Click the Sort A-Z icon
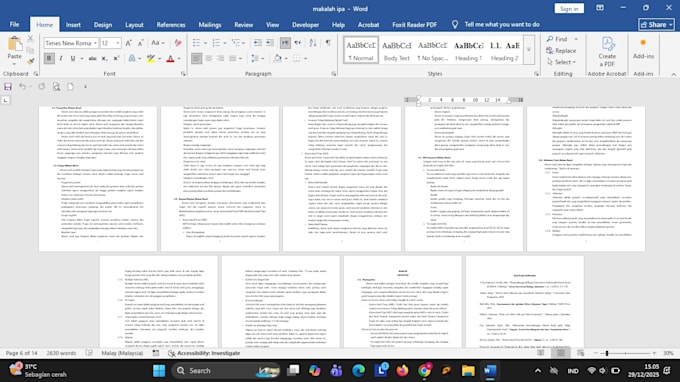 (313, 42)
